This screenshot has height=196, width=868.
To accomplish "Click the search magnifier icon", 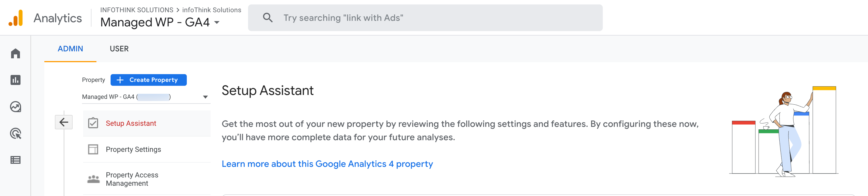I will (x=268, y=17).
